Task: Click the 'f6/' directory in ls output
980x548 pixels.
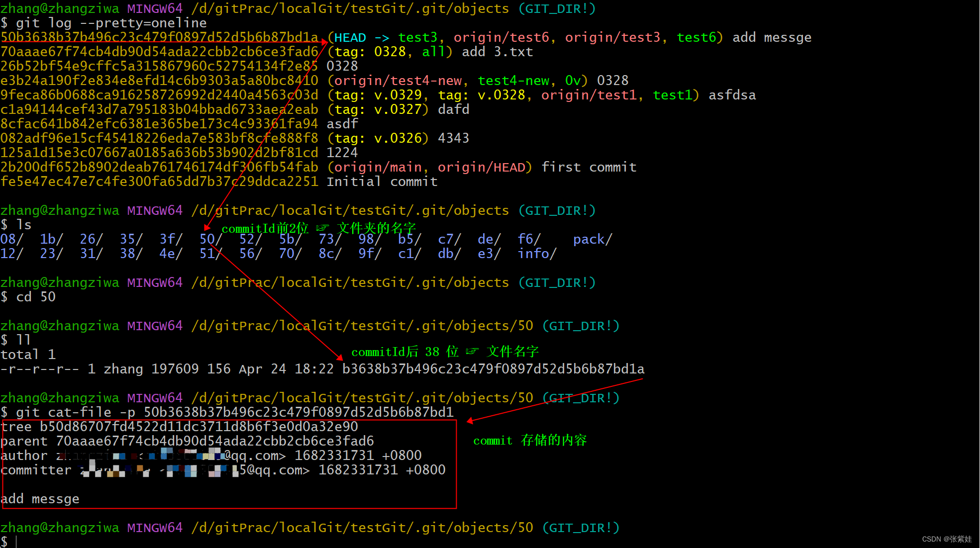Action: pos(528,239)
